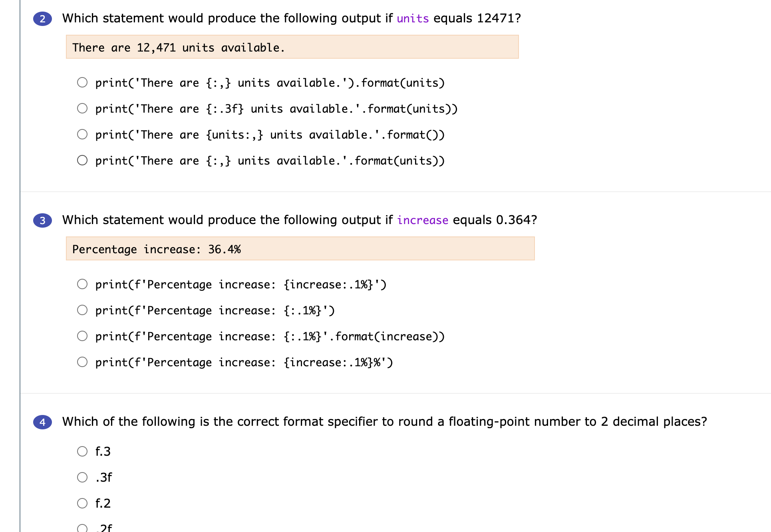Pick the {:.1%}'.format(increase)) answer
Screen dimensions: 771x532
pos(82,336)
